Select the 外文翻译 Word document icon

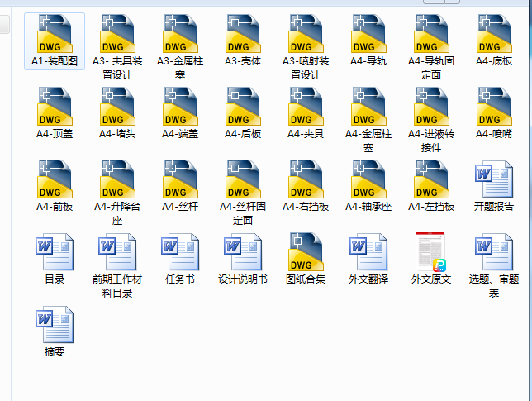[x=368, y=251]
